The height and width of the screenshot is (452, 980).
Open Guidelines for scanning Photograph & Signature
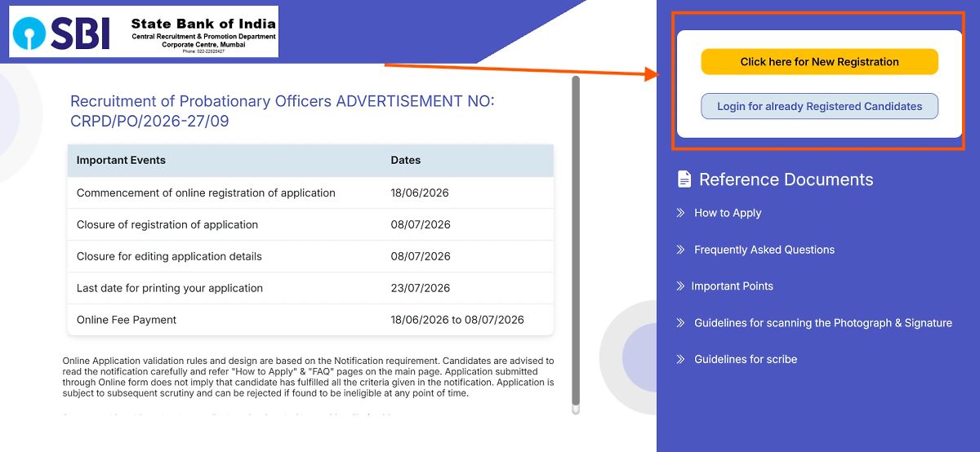coord(823,323)
